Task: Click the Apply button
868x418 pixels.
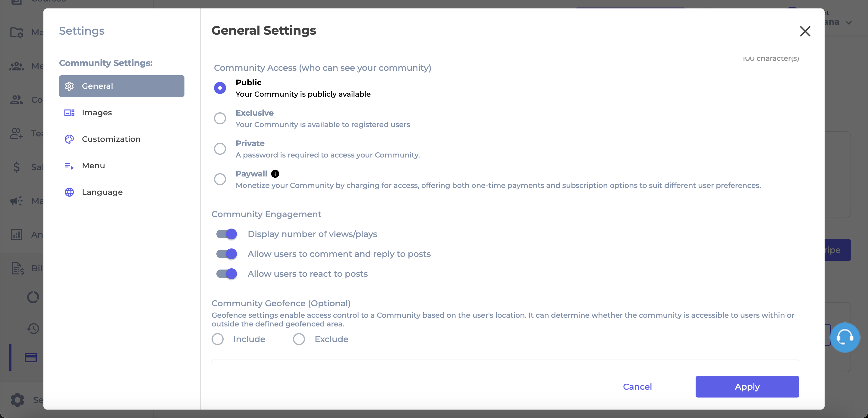Action: (747, 387)
